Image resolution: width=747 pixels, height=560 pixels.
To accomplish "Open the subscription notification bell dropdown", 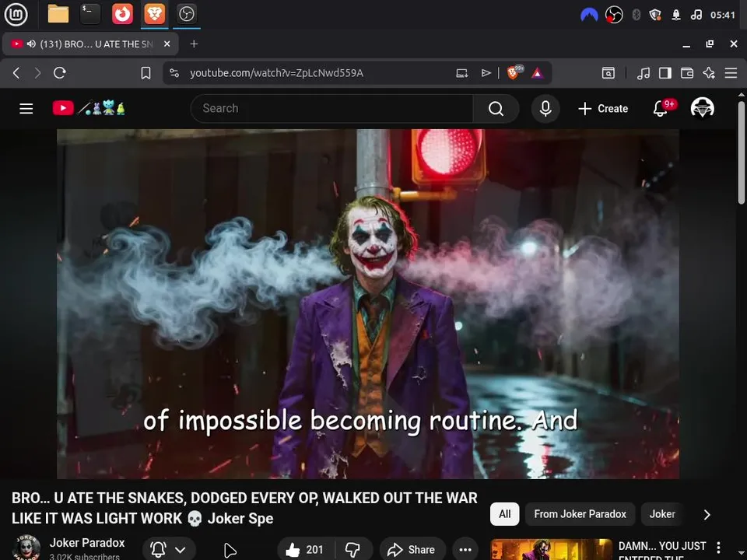I will click(x=168, y=550).
